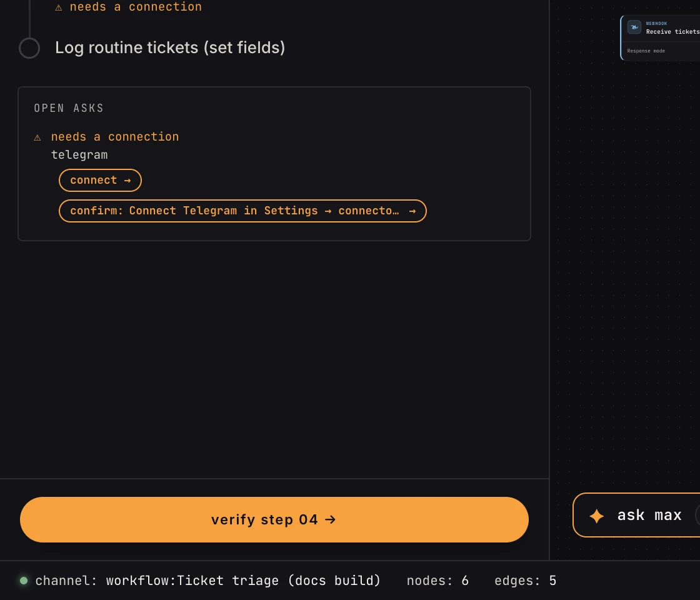Click the arrow on the confirm Telegram pill
Image resolution: width=700 pixels, height=600 pixels.
412,211
